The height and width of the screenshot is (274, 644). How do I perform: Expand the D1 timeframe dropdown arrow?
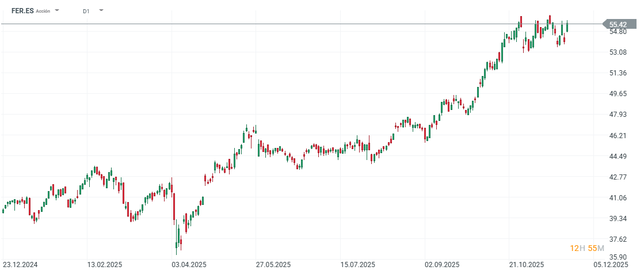pyautogui.click(x=101, y=10)
